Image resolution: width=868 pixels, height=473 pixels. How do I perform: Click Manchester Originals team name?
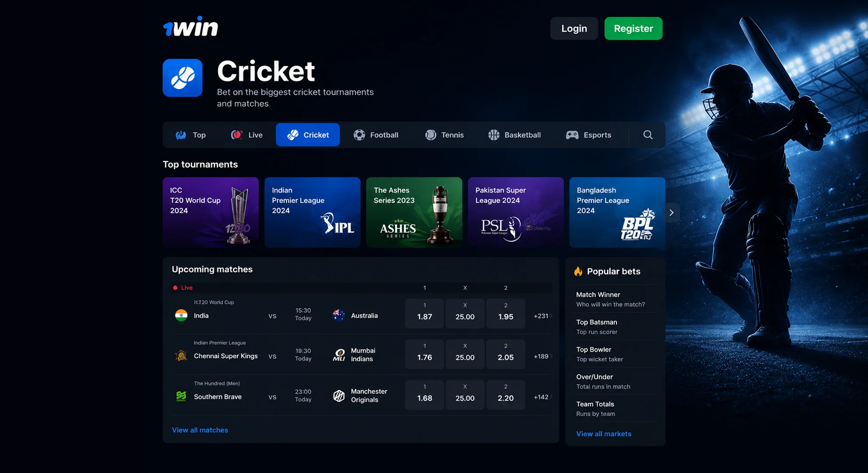pos(369,395)
